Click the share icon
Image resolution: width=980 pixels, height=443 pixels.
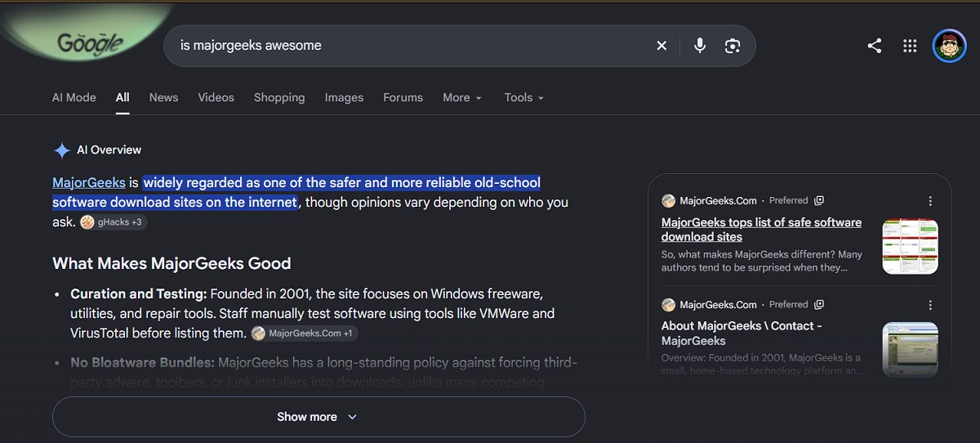tap(875, 46)
